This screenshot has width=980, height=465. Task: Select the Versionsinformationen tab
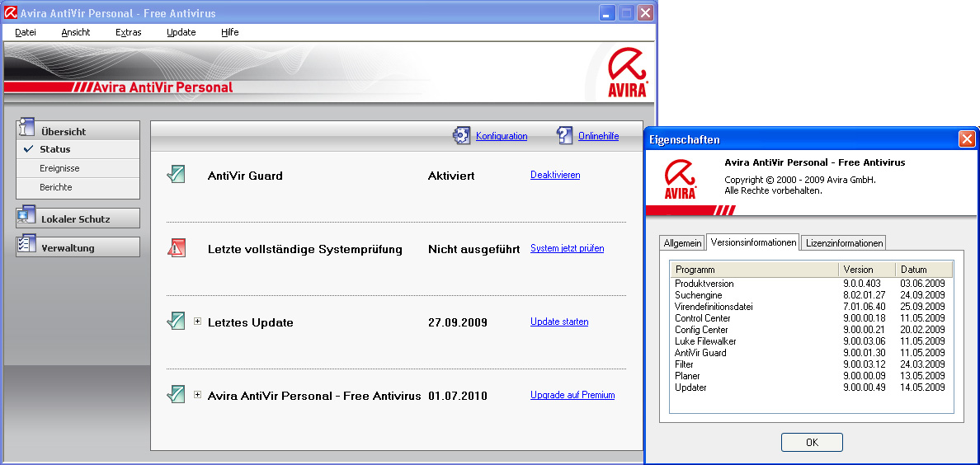click(x=752, y=242)
